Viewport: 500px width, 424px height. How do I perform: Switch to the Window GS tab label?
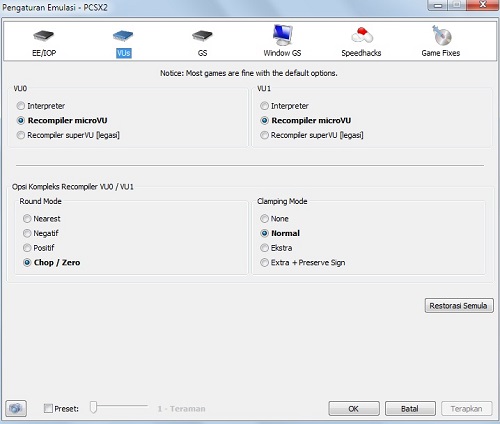[282, 53]
